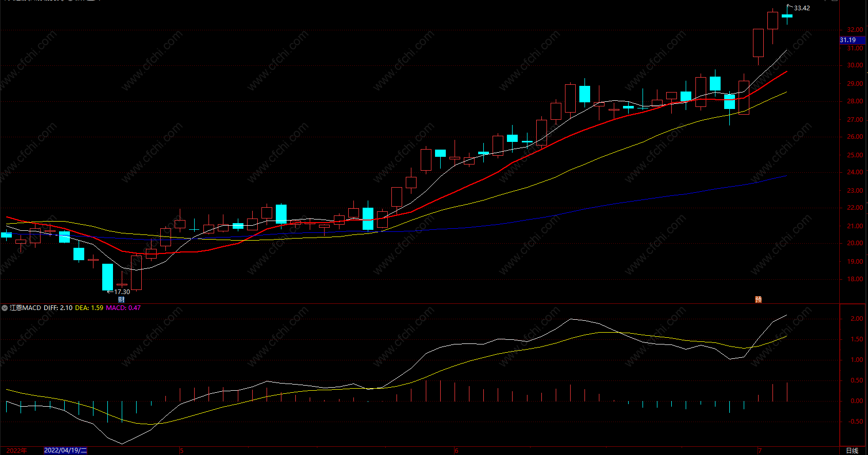Click the month 5 timeline marker

181,451
